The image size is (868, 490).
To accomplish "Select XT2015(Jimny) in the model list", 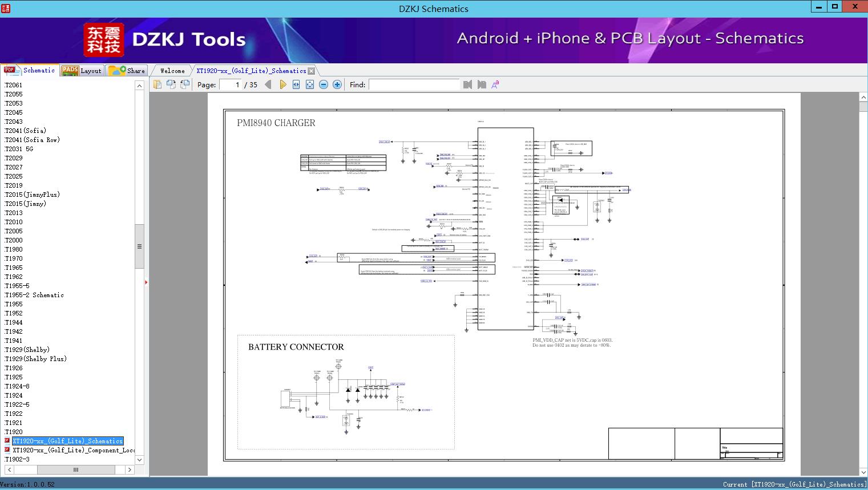I will [x=25, y=204].
